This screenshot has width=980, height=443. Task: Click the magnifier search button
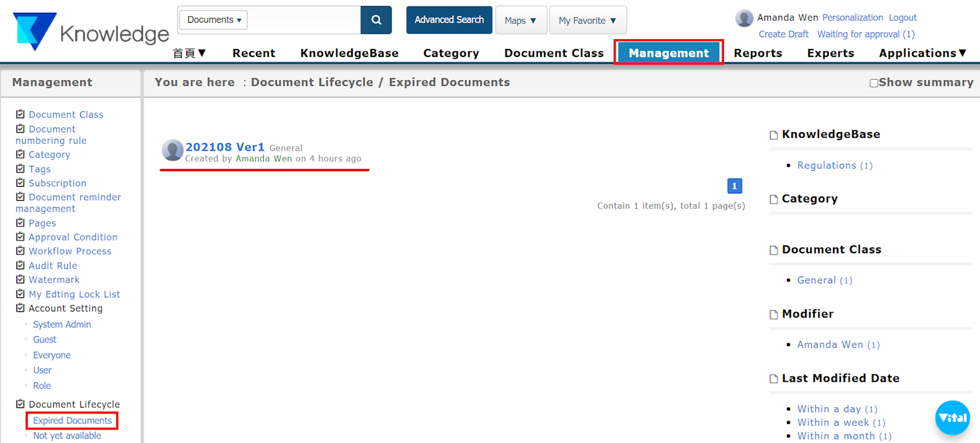(x=376, y=20)
